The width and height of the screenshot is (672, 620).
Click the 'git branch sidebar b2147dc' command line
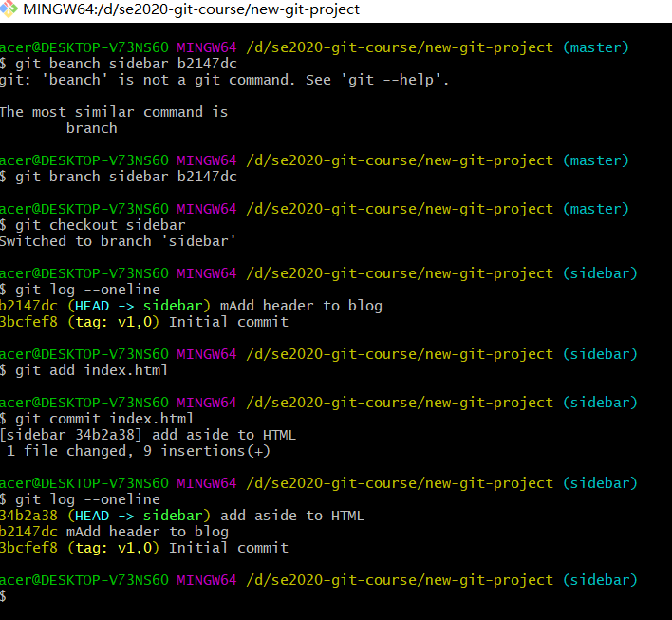tap(119, 177)
